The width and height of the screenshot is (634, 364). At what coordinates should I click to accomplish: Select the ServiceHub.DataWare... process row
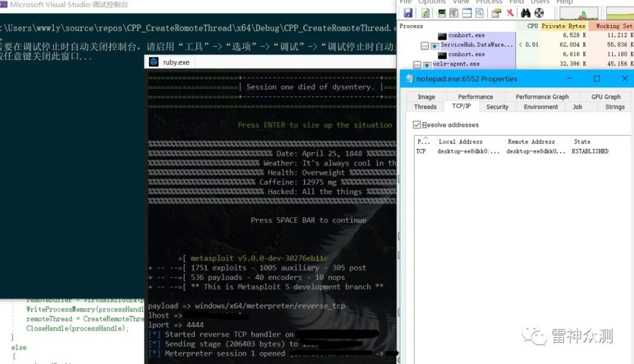[516, 45]
